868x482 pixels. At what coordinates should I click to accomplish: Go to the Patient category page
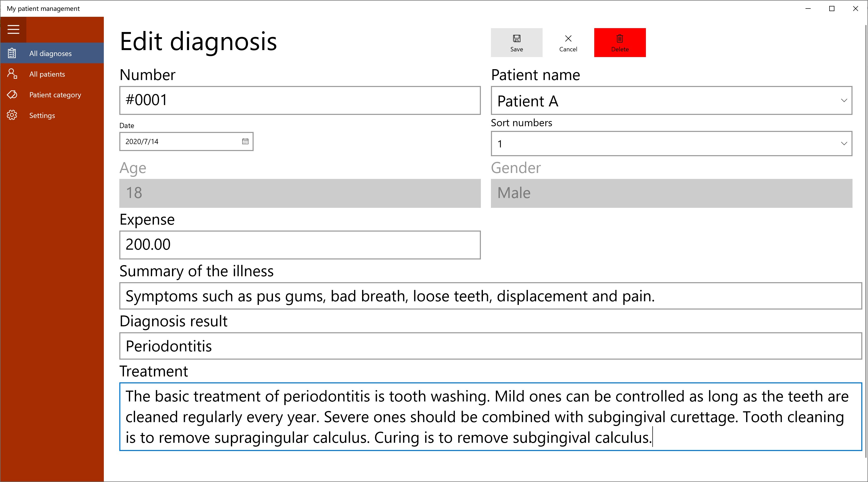[x=55, y=95]
